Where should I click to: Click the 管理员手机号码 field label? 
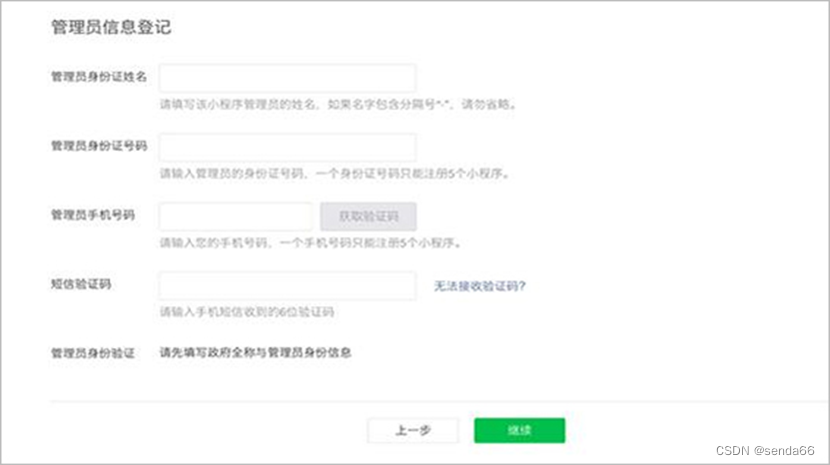point(93,215)
